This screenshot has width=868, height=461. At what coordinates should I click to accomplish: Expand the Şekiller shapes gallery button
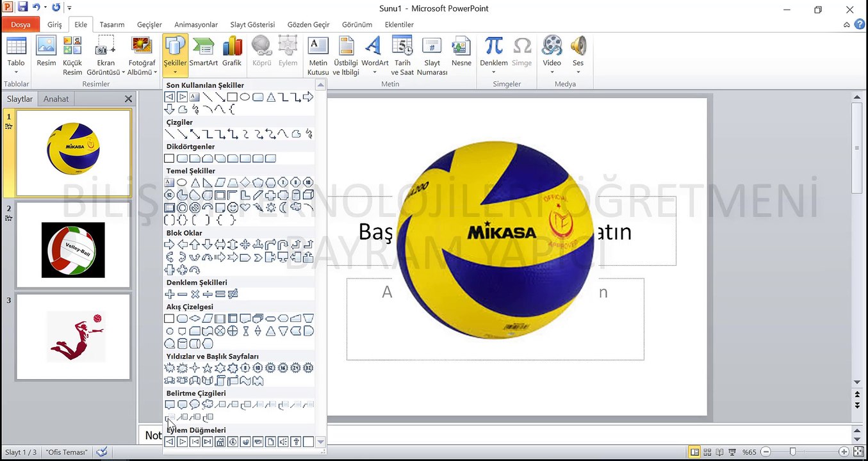[x=175, y=56]
